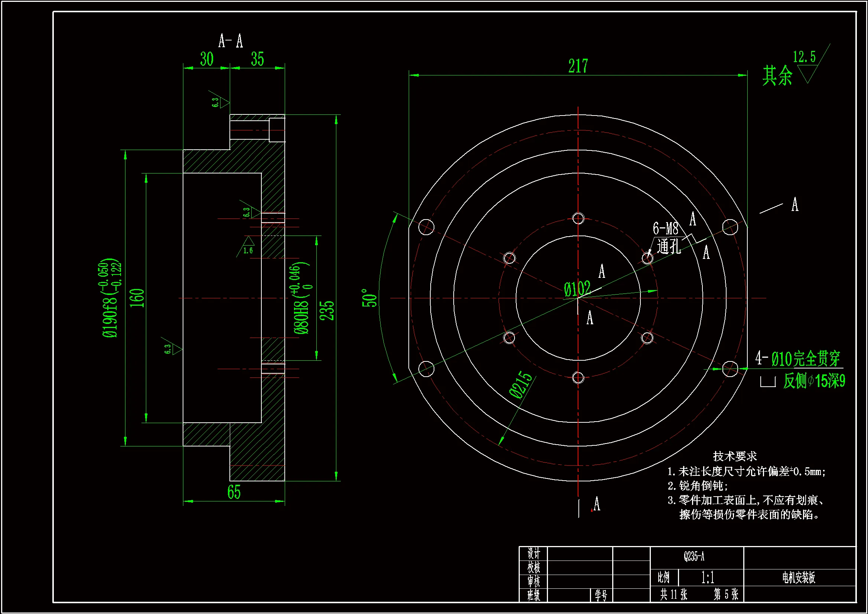Screen dimensions: 868x614
Task: Click the 电机安装板 title block cell
Action: coord(799,578)
